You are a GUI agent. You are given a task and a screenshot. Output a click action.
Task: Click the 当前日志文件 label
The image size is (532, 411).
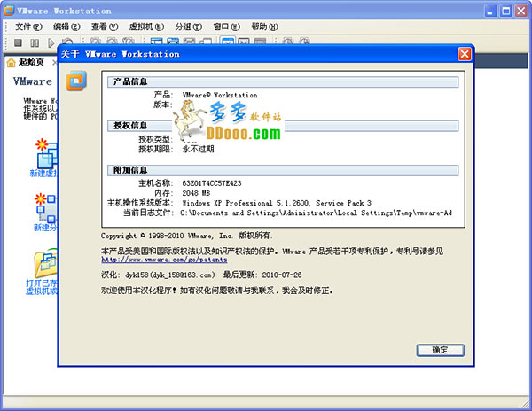[x=147, y=213]
